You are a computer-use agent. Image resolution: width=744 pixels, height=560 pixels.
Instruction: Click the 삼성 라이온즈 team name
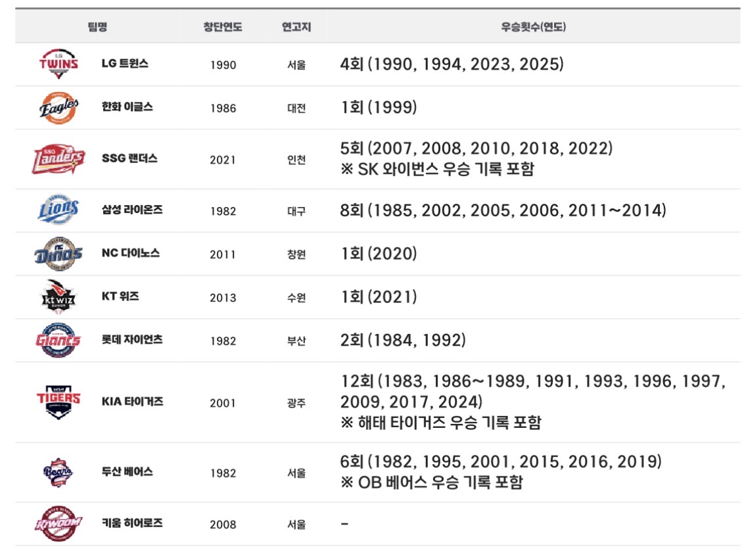click(132, 209)
